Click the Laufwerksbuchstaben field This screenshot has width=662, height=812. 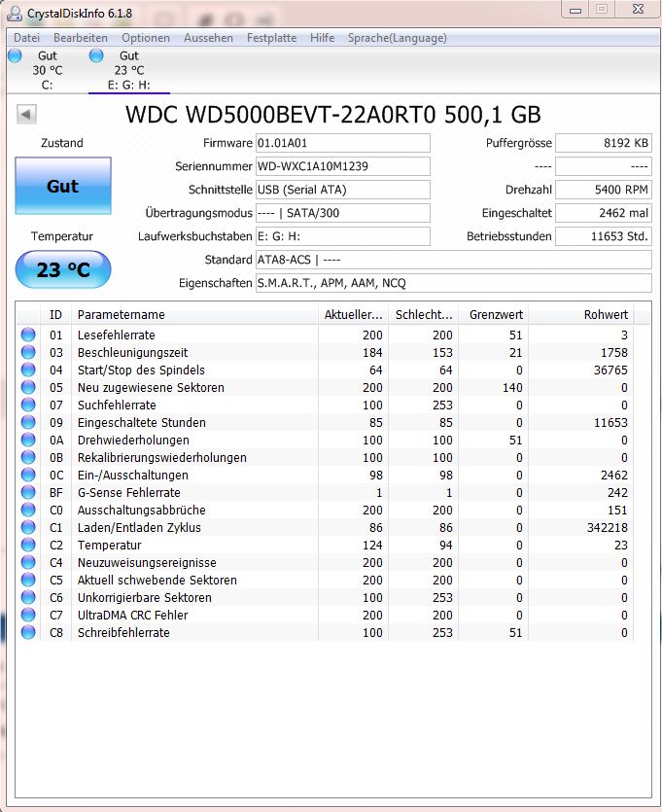[342, 236]
